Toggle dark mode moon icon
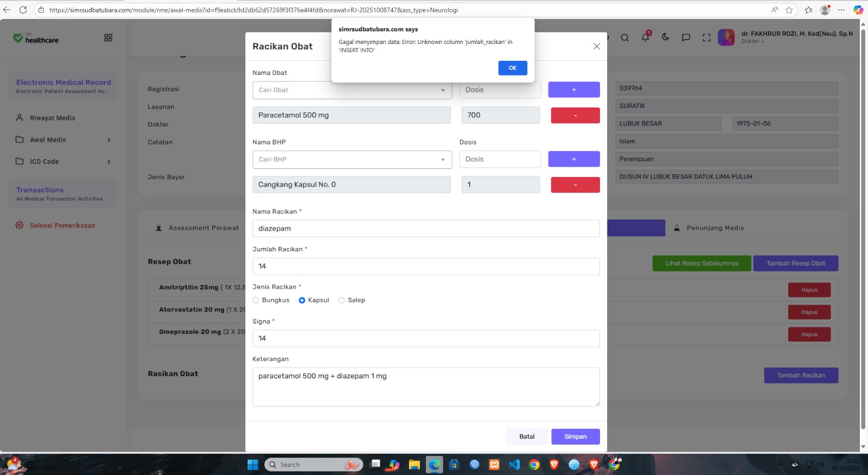Screen dimensions: 868x475 (666, 37)
